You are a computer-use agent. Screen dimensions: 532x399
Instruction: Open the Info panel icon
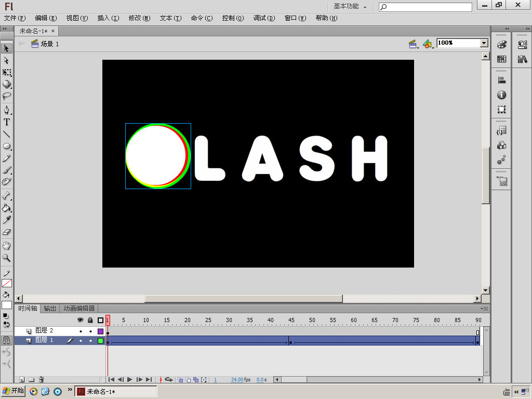point(501,95)
